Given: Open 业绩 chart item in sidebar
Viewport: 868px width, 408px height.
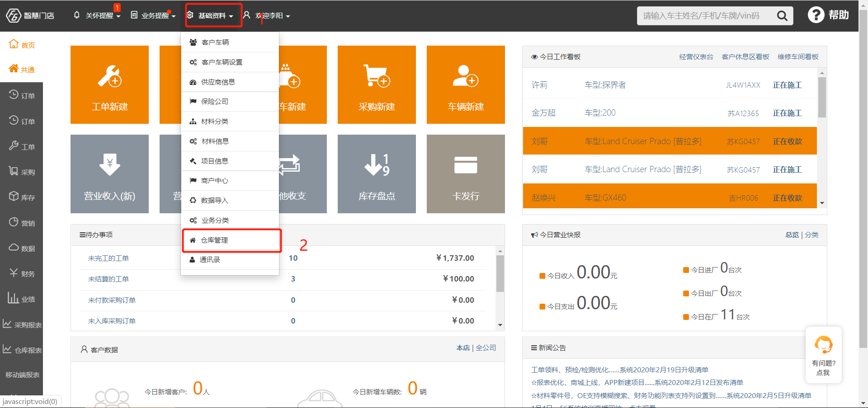Looking at the screenshot, I should pos(22,299).
